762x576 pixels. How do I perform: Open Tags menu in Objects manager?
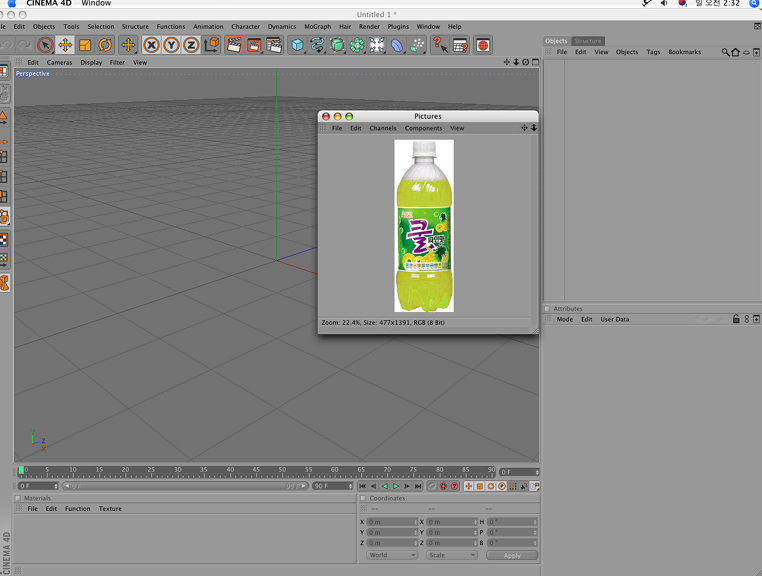(653, 52)
